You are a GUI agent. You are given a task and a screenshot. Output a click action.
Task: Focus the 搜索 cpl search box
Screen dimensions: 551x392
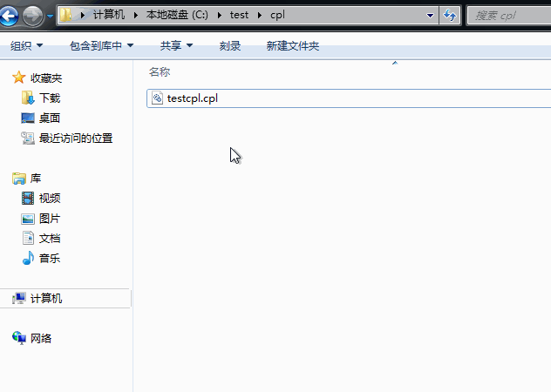[509, 16]
